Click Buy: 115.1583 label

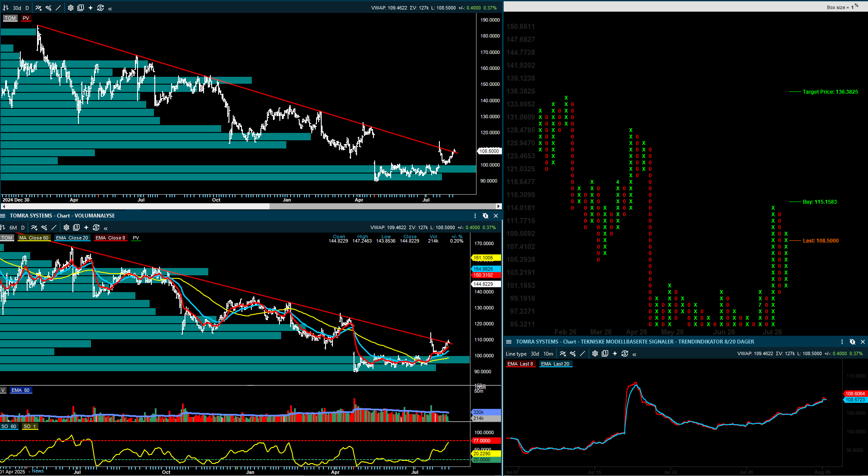pos(819,202)
